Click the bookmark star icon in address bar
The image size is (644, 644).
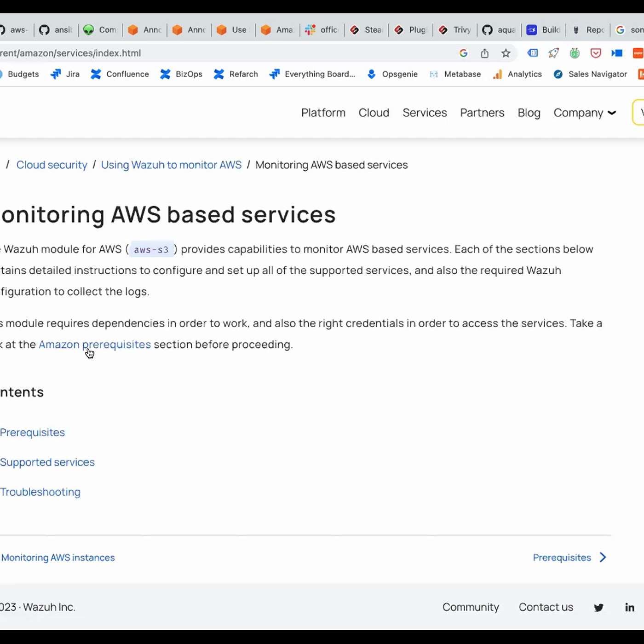click(506, 53)
